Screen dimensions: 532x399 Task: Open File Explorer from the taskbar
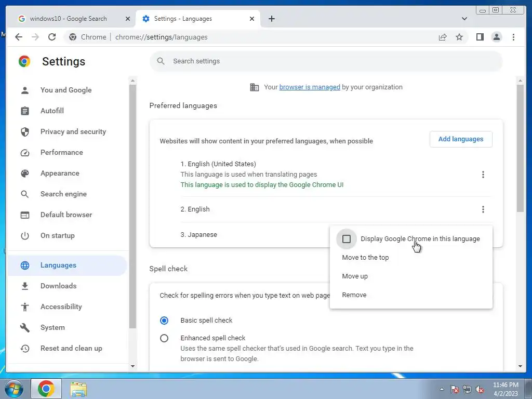pos(78,389)
